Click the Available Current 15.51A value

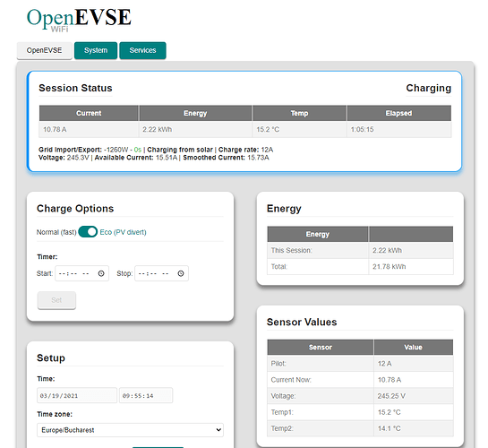pyautogui.click(x=167, y=158)
